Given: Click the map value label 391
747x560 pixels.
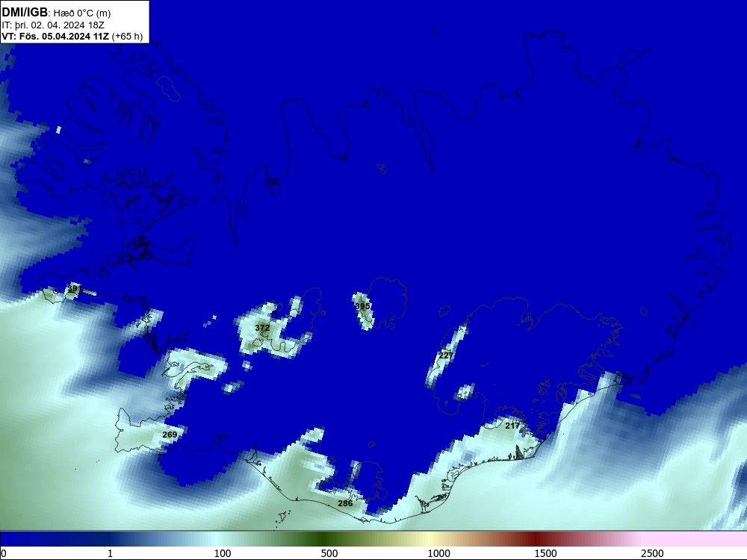Looking at the screenshot, I should coord(74,288).
